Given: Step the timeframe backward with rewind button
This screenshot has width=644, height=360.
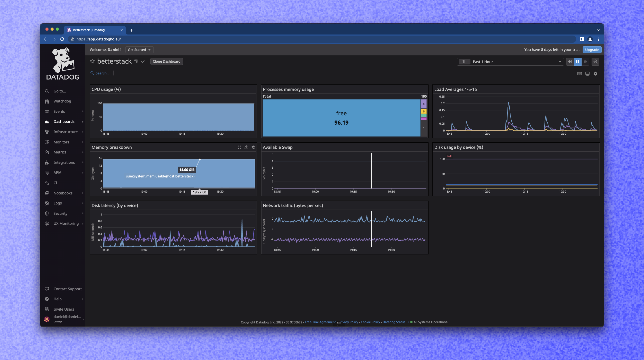Looking at the screenshot, I should 570,61.
